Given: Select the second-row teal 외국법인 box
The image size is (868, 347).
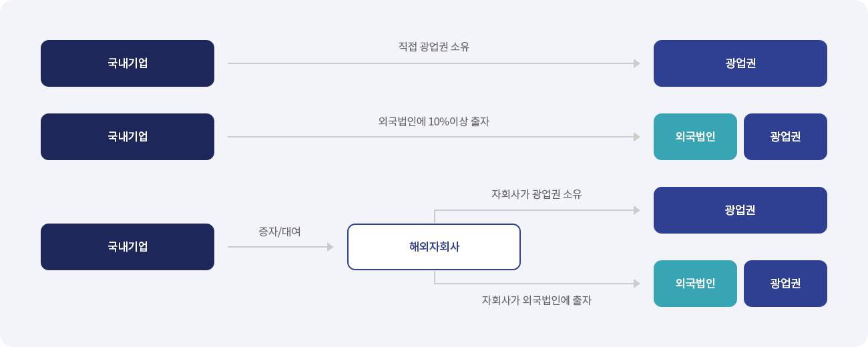Looking at the screenshot, I should (695, 137).
